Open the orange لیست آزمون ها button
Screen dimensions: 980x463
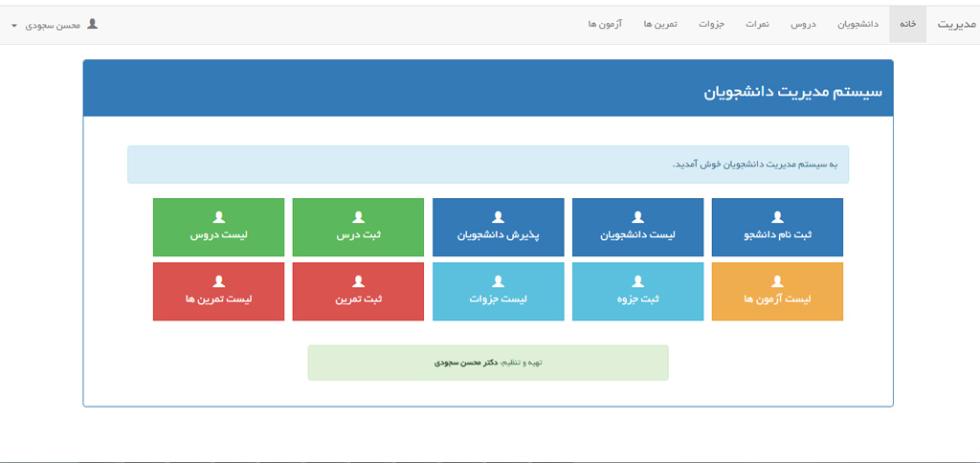point(777,291)
